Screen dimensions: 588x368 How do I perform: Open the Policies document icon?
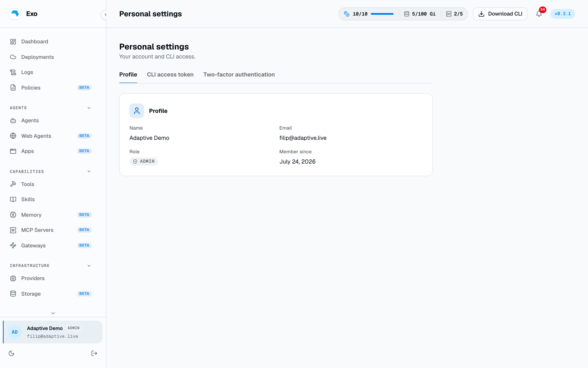coord(13,88)
